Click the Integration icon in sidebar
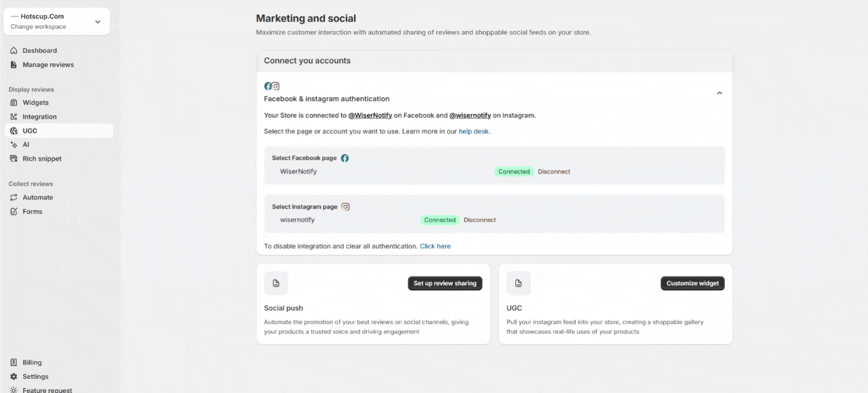This screenshot has width=868, height=393. pyautogui.click(x=14, y=117)
